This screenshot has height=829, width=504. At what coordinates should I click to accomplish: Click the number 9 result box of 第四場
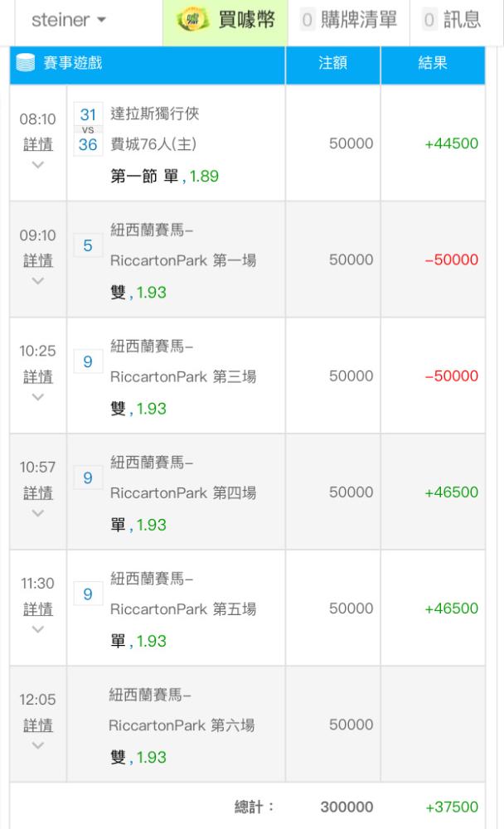(x=88, y=478)
